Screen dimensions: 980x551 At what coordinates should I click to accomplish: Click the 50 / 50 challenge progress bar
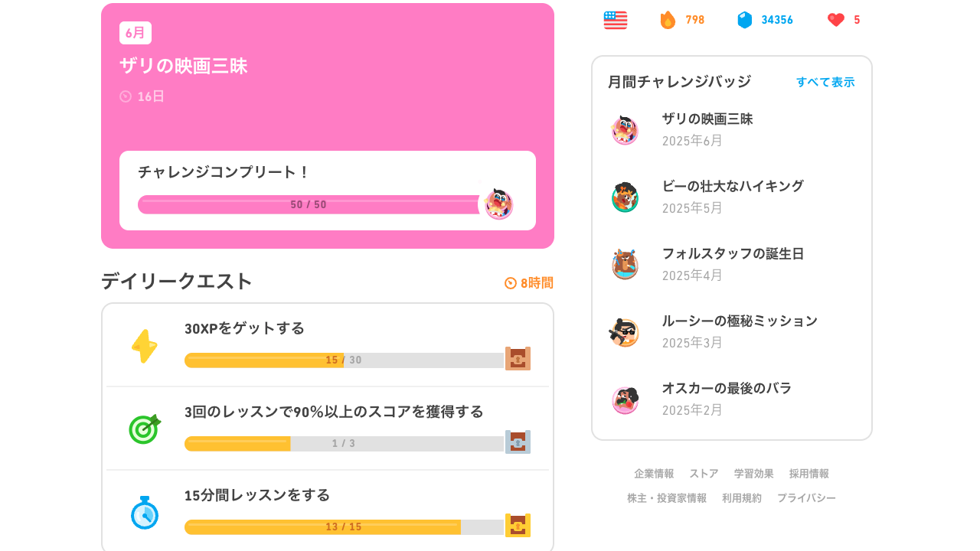309,204
